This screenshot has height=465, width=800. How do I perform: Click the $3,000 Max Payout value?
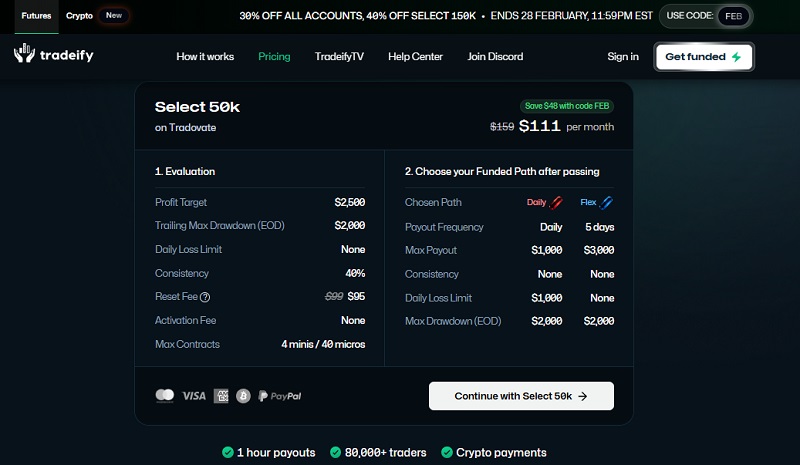598,250
